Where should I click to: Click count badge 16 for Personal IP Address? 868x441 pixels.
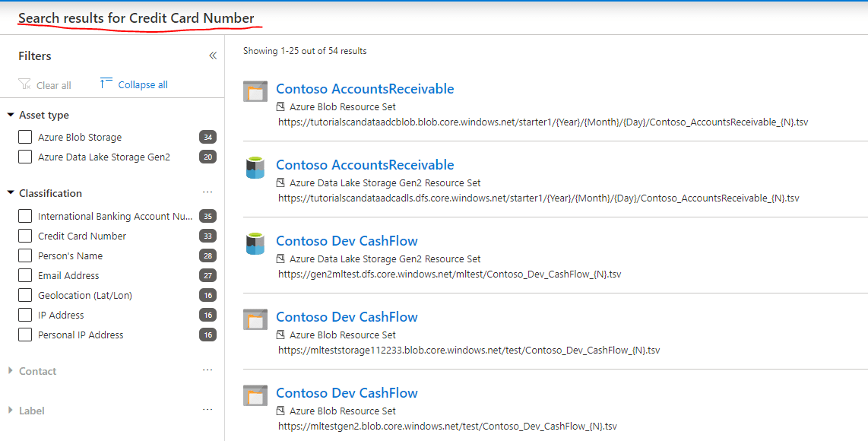point(207,335)
